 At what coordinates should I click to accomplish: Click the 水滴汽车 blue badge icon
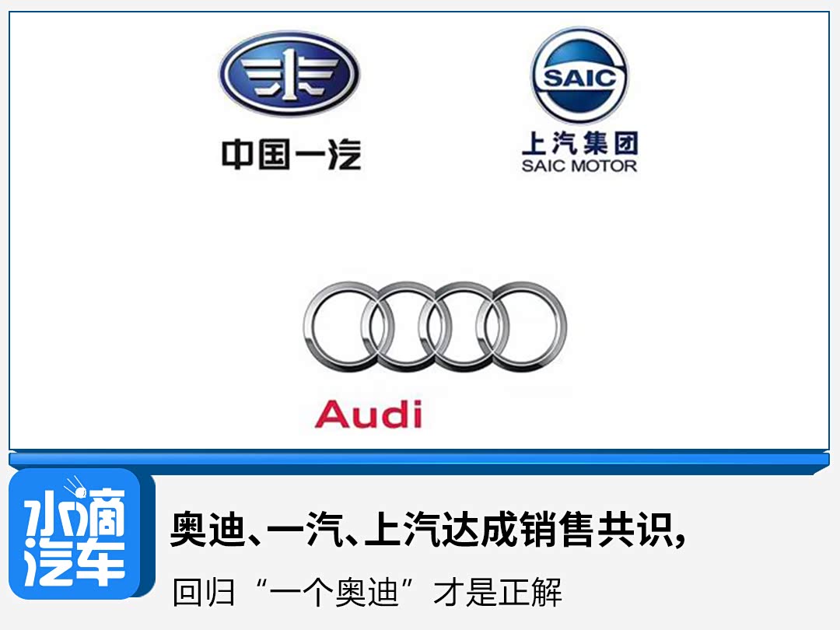75,534
